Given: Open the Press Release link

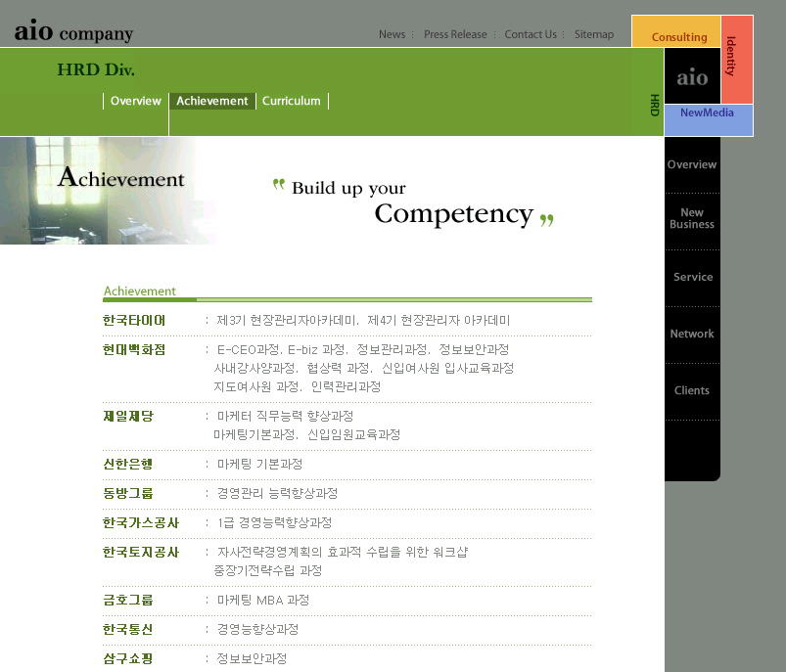Looking at the screenshot, I should point(455,34).
